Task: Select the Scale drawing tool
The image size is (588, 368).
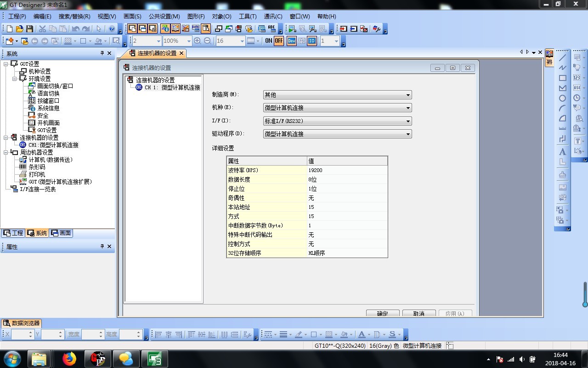Action: pyautogui.click(x=562, y=129)
